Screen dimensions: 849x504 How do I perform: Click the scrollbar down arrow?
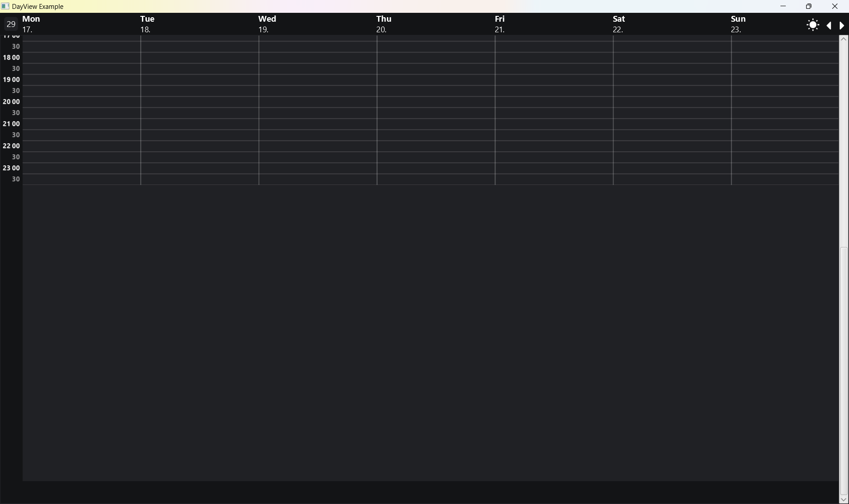(x=844, y=500)
